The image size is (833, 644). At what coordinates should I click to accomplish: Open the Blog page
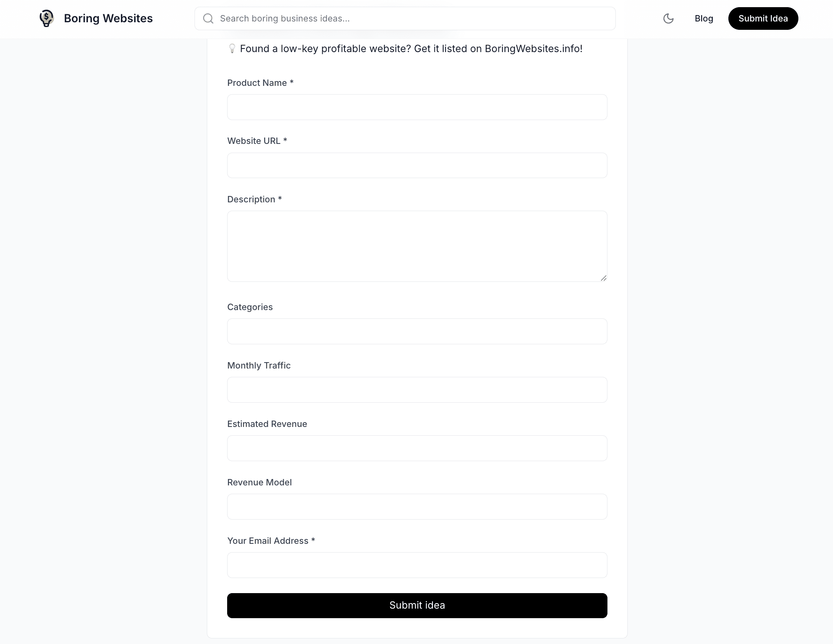(704, 18)
